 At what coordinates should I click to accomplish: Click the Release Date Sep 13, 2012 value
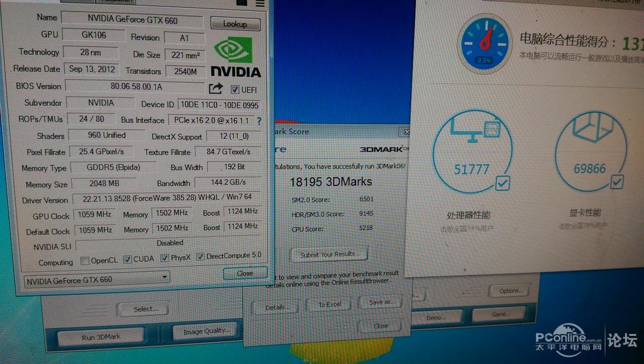click(92, 69)
